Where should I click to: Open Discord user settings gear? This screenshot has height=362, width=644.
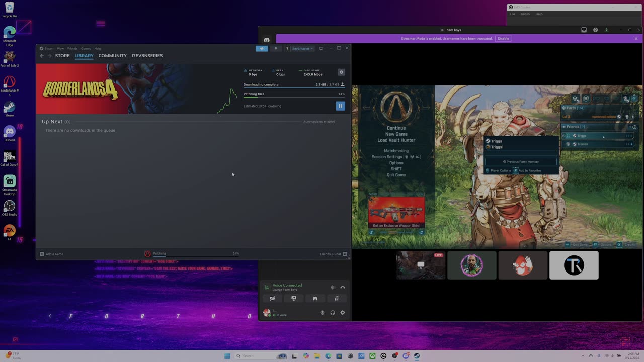tap(343, 313)
